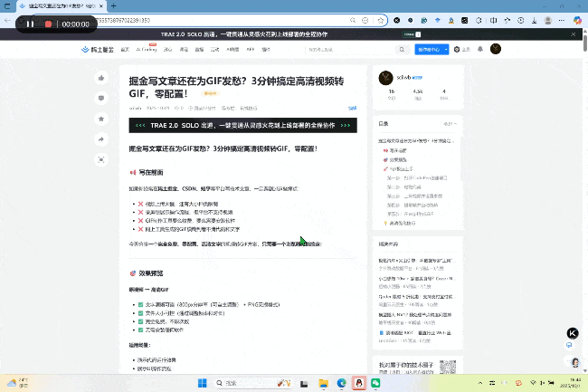Like the article with thumbs-up icon
The height and width of the screenshot is (392, 588).
(x=101, y=78)
